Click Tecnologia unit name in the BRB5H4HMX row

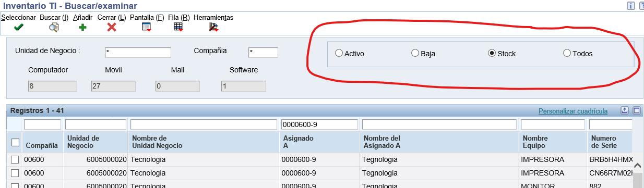click(x=148, y=159)
